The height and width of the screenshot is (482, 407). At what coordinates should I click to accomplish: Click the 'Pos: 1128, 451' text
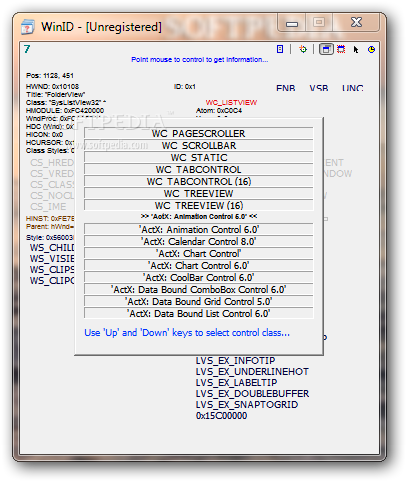tap(50, 76)
